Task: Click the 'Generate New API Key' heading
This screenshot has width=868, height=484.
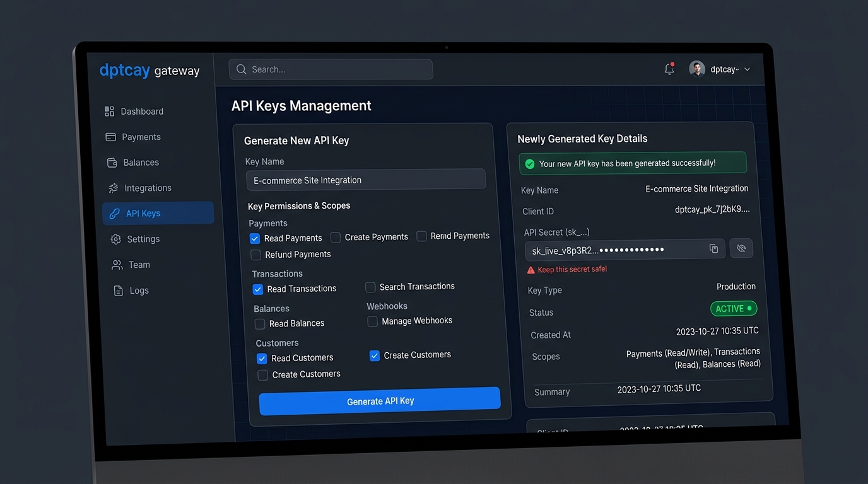Action: [x=296, y=141]
